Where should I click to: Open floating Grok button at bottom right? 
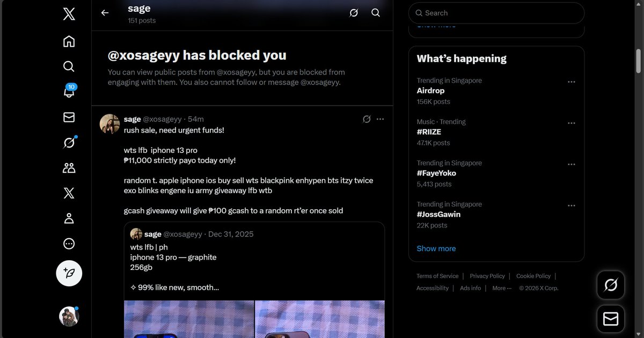(611, 285)
